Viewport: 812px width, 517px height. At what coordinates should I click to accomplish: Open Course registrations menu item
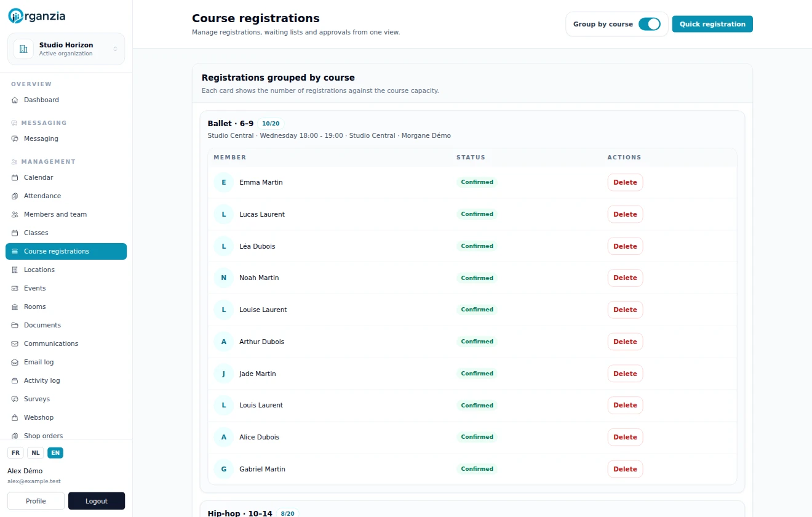point(66,251)
